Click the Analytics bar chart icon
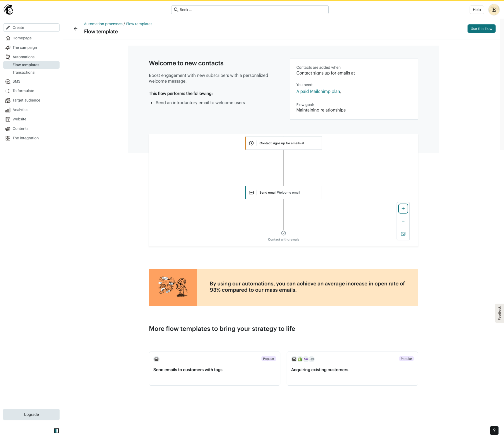This screenshot has width=504, height=436. (8, 110)
